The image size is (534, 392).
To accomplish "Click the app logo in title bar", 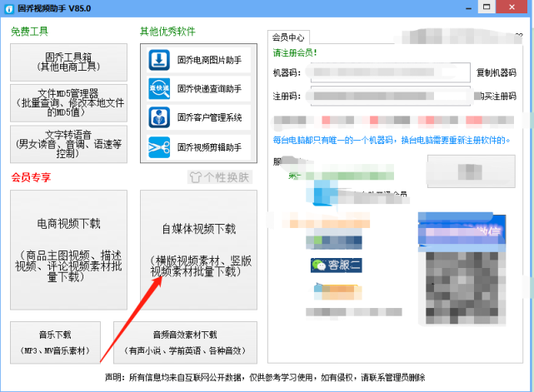I will click(x=9, y=8).
